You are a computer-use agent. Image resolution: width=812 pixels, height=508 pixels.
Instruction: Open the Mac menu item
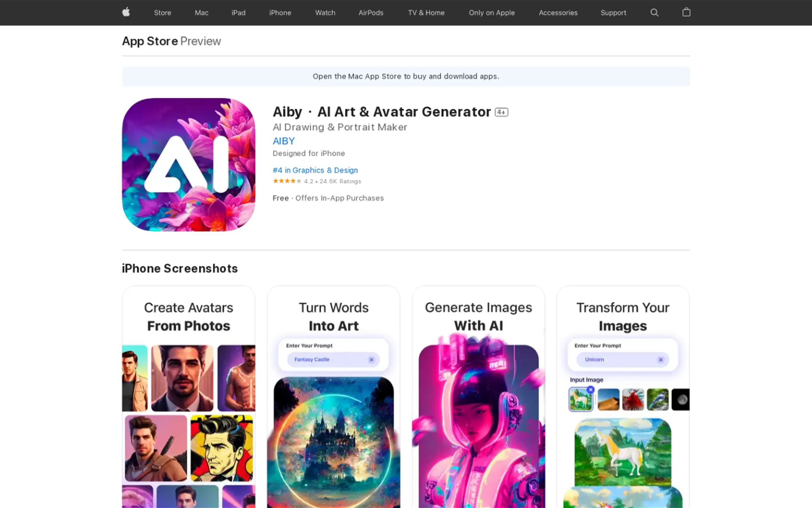click(x=201, y=13)
